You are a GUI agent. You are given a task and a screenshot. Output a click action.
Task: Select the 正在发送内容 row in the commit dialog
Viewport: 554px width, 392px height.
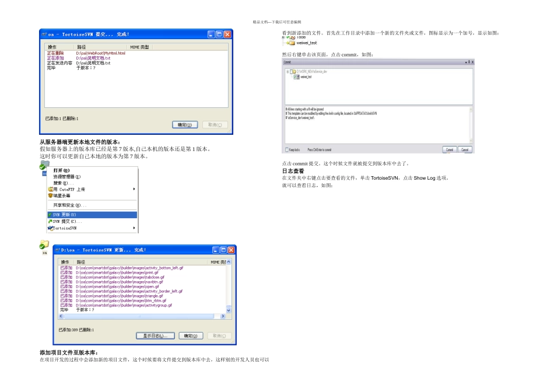[79, 63]
